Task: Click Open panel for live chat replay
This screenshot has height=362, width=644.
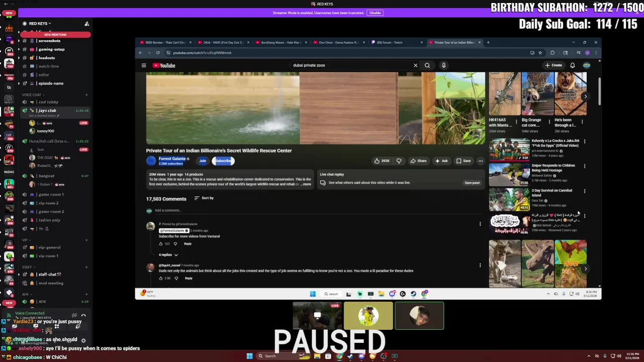Action: (x=472, y=183)
